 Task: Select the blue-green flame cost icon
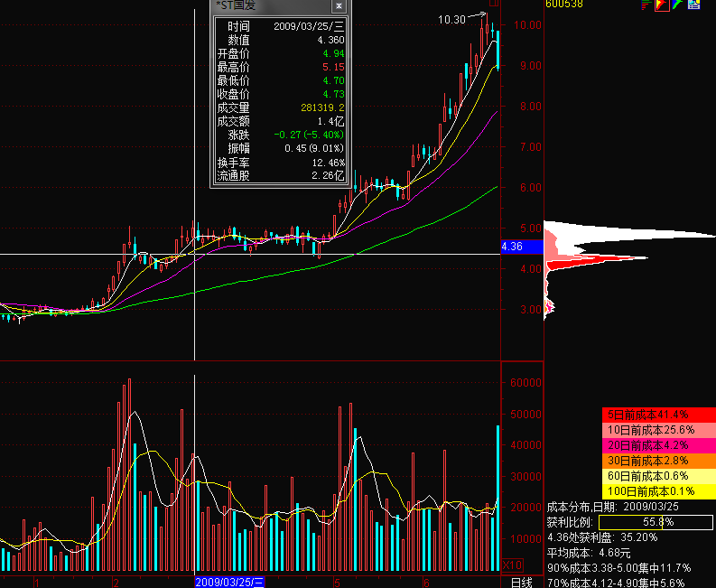pos(677,5)
